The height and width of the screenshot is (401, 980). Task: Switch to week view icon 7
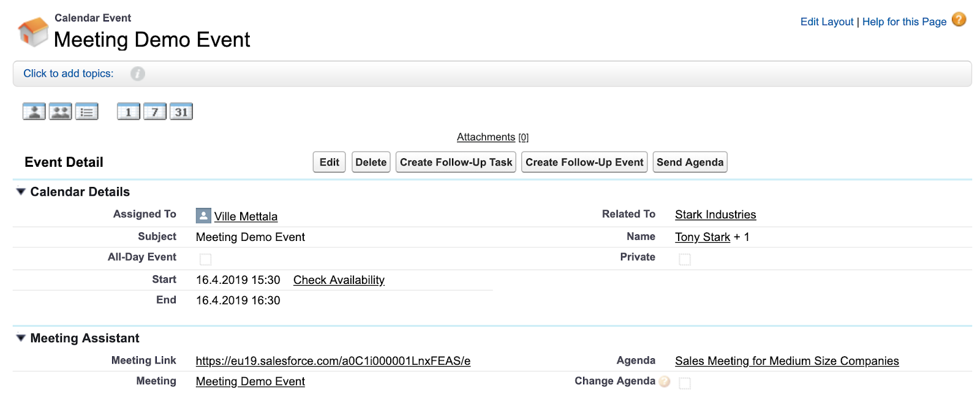(x=155, y=112)
